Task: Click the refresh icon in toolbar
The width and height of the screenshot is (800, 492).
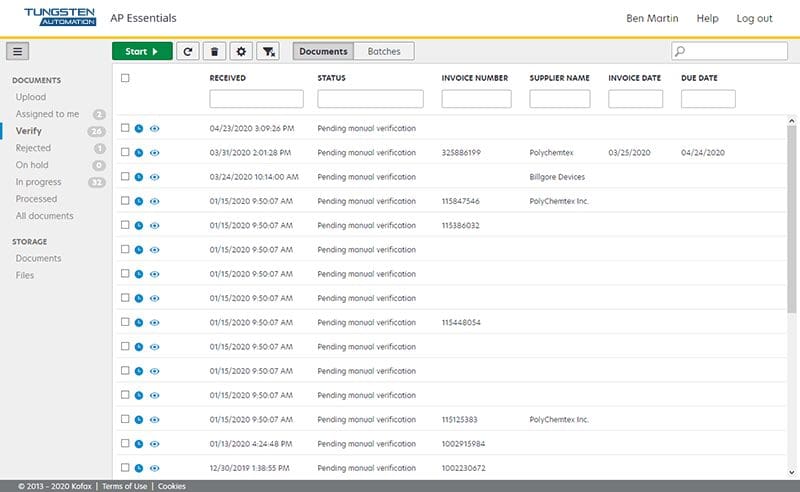Action: point(188,51)
